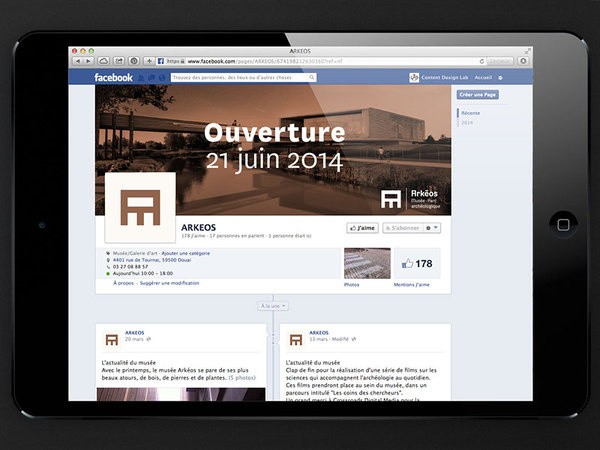Click the Lecteur reader button
The height and width of the screenshot is (450, 600).
click(501, 61)
